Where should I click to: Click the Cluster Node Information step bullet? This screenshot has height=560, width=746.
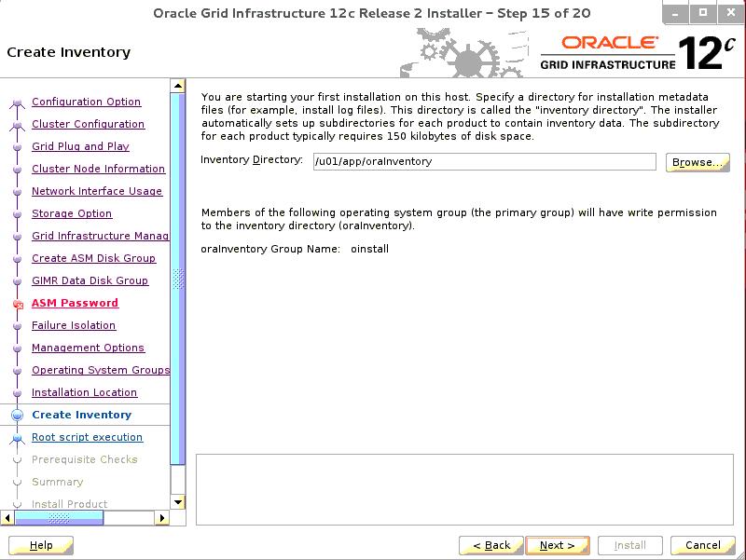[17, 170]
